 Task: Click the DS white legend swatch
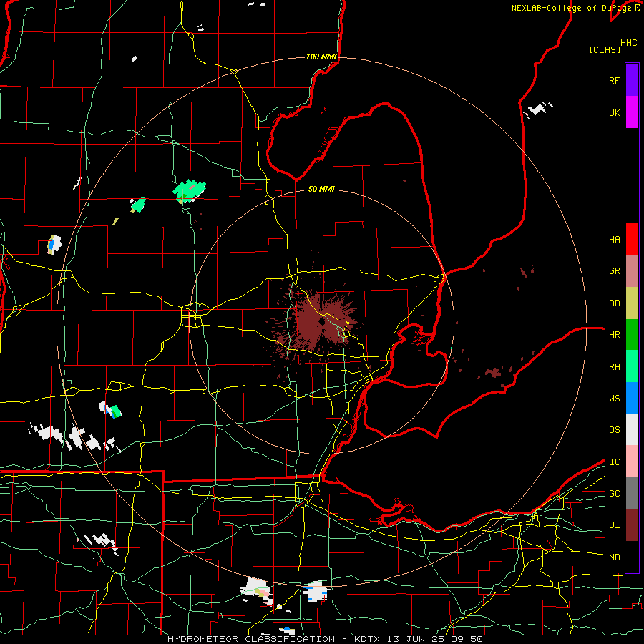[632, 429]
